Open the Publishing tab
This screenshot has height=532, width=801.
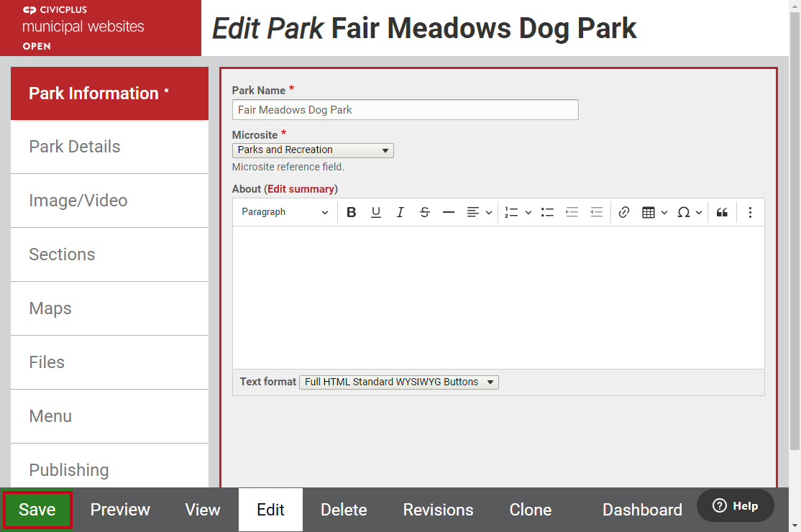(x=109, y=466)
